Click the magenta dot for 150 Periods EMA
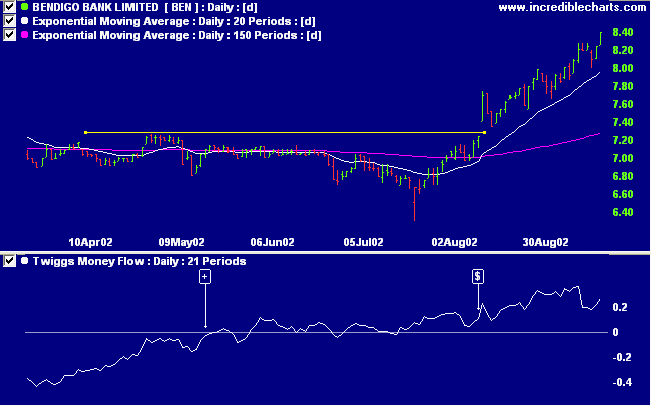 click(x=24, y=35)
